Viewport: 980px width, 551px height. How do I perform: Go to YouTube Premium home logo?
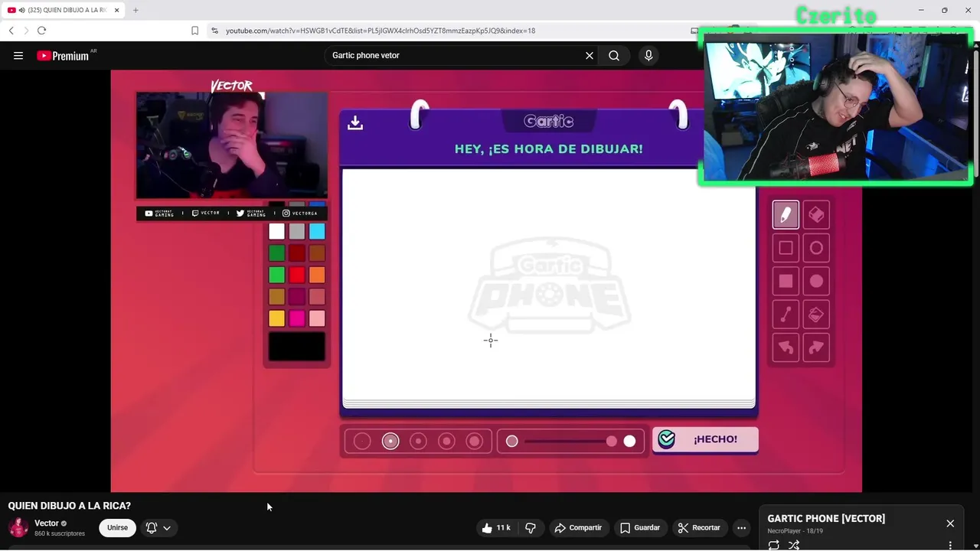click(63, 55)
